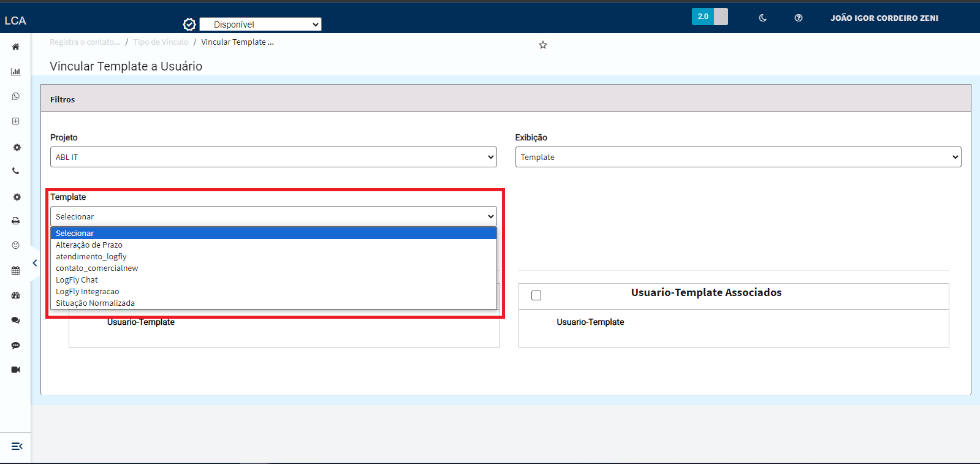Choose the Selecionar option in the list
Viewport: 980px width, 464px height.
[273, 234]
